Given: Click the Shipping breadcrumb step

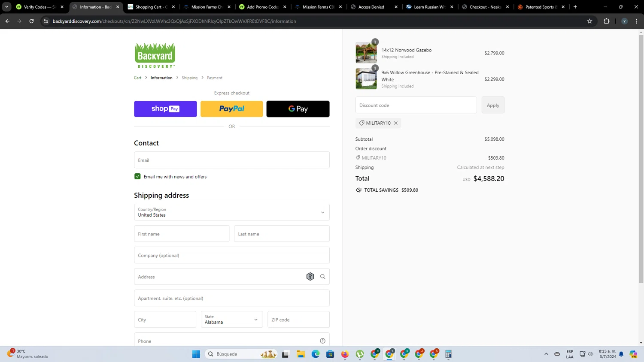Looking at the screenshot, I should pos(190,78).
